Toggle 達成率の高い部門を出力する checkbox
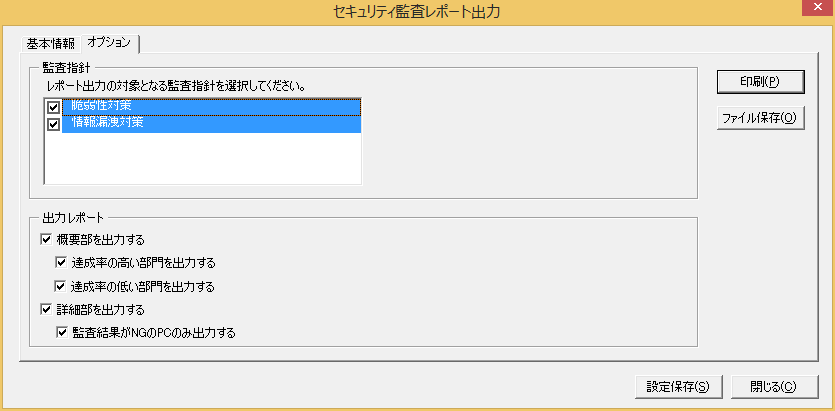 point(62,263)
